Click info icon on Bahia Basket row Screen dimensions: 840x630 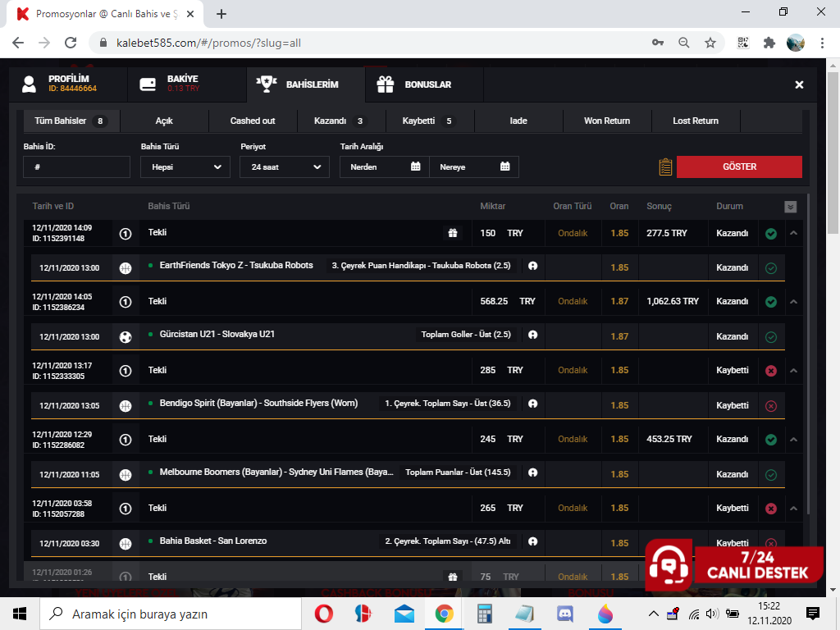point(532,541)
